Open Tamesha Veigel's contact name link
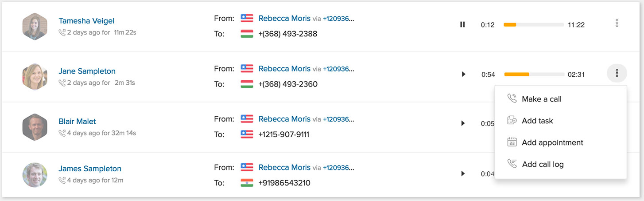 pyautogui.click(x=86, y=21)
